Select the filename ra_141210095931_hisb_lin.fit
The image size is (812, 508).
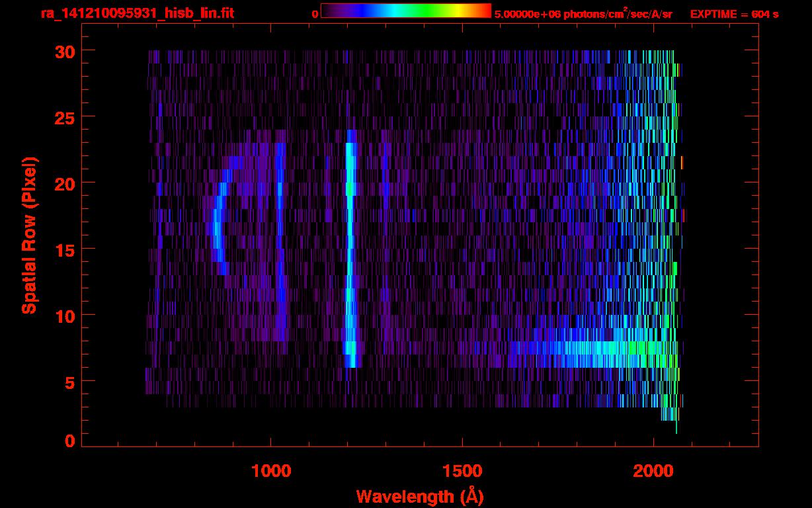(x=137, y=13)
